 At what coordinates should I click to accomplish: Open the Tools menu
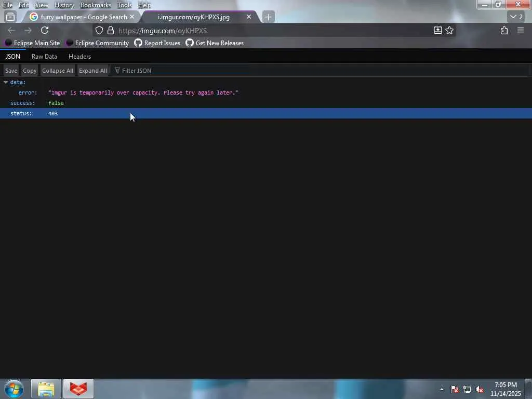pyautogui.click(x=124, y=5)
